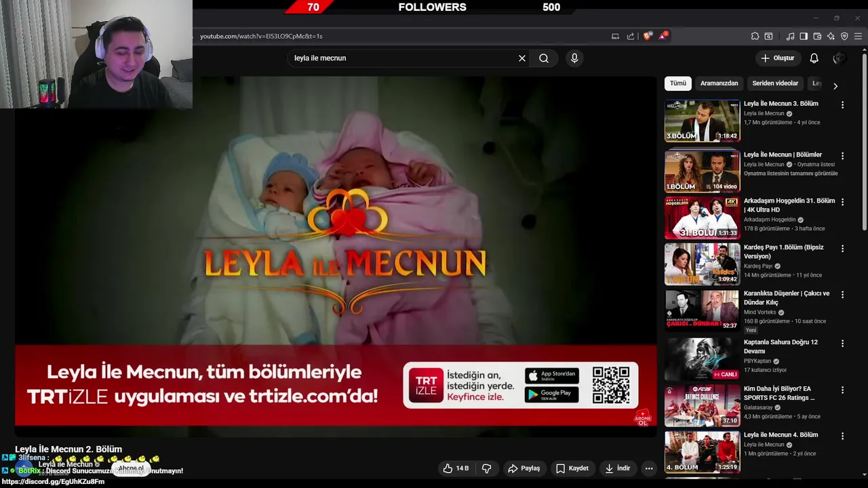Select the Tümü filter chip

point(678,83)
